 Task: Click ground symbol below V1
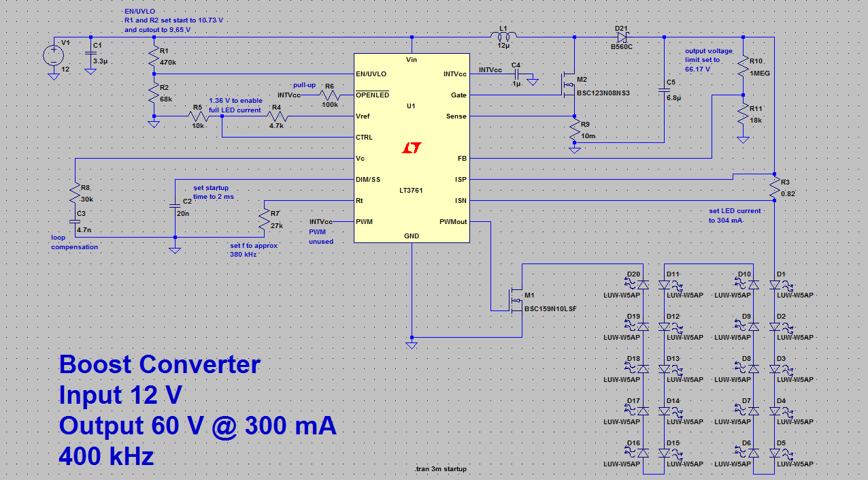tap(54, 76)
